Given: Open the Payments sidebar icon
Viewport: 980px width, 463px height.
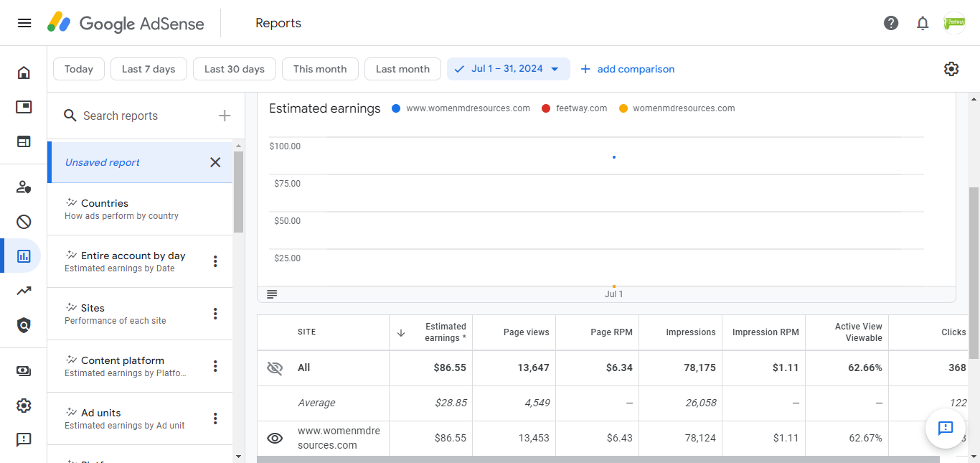Looking at the screenshot, I should click(x=24, y=371).
